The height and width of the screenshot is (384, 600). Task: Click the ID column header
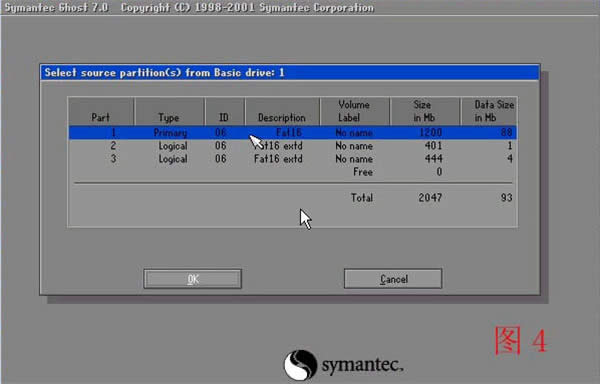click(x=224, y=111)
